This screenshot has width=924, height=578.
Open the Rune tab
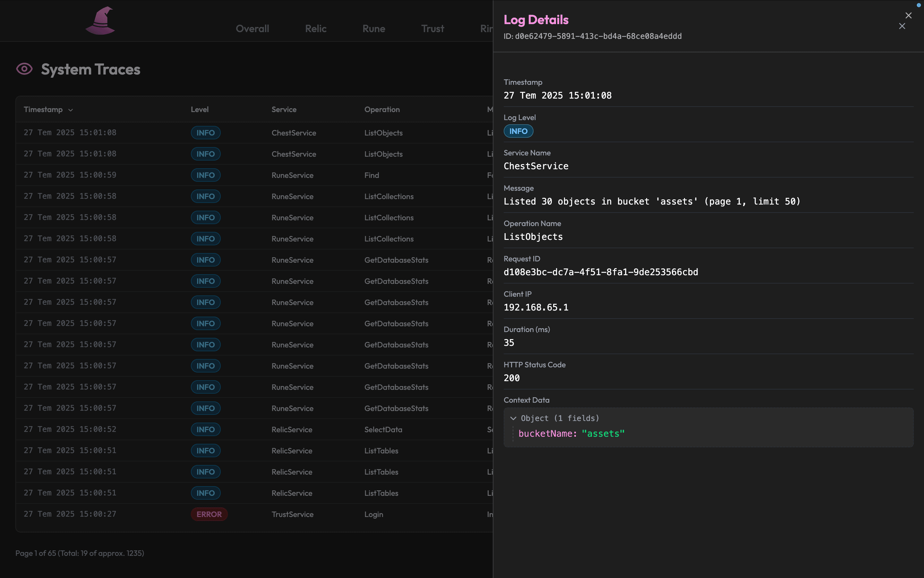tap(374, 29)
